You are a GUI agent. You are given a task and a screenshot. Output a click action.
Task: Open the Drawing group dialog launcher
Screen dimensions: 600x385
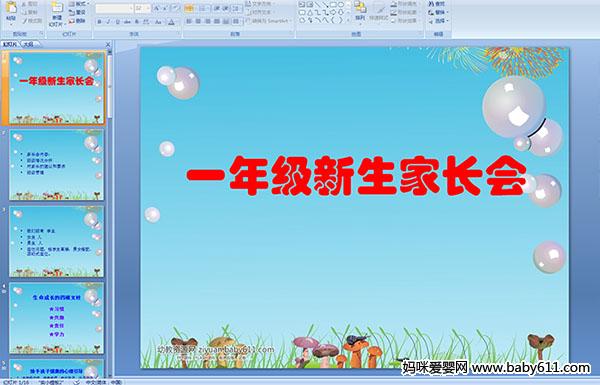pos(421,34)
